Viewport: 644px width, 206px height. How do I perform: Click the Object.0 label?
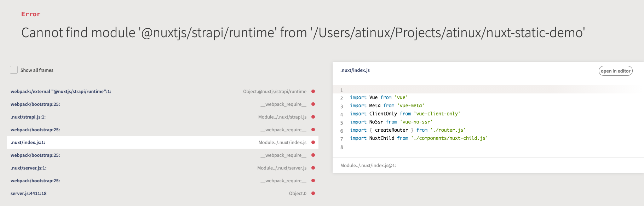(298, 193)
